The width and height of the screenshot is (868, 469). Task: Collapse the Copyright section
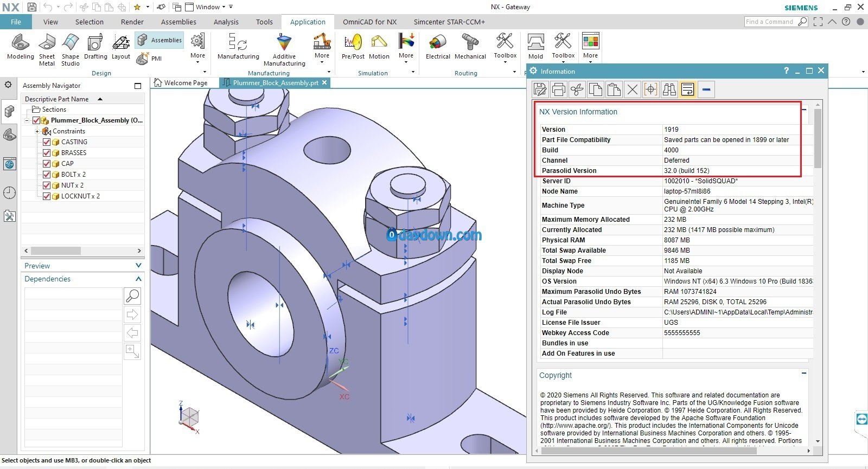coord(804,373)
